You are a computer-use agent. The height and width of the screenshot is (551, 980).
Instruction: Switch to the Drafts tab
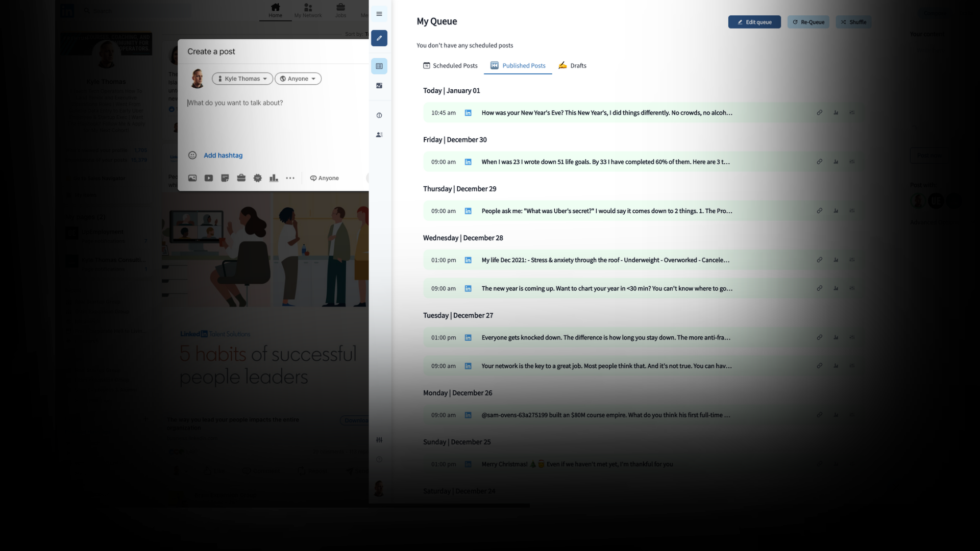(x=573, y=66)
